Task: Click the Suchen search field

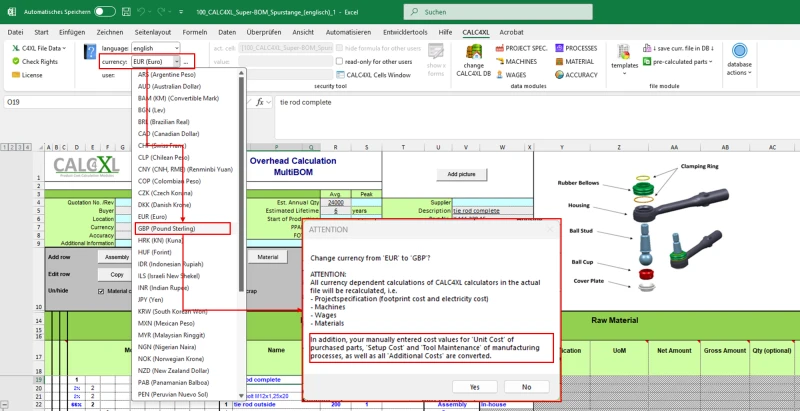Action: 498,12
